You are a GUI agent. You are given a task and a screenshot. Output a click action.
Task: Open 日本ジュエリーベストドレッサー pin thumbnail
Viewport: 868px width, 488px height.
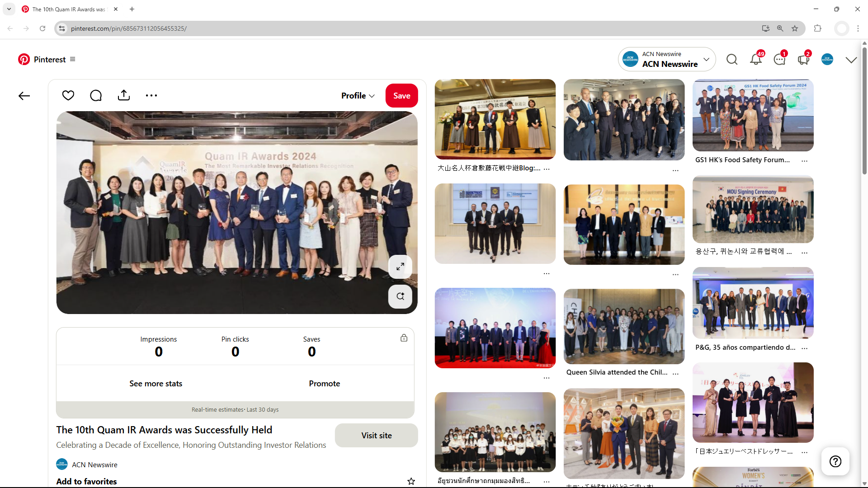click(x=753, y=403)
